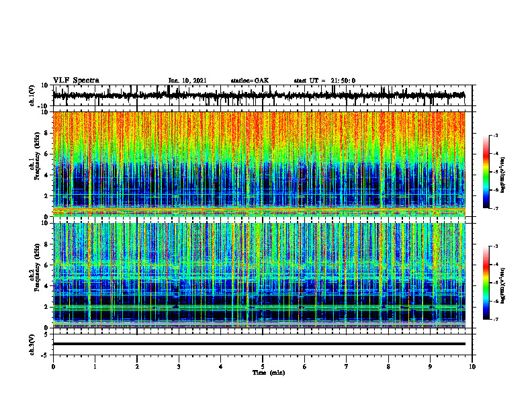Click ch.1 color bar -7 tick label
The height and width of the screenshot is (411, 532).
496,208
